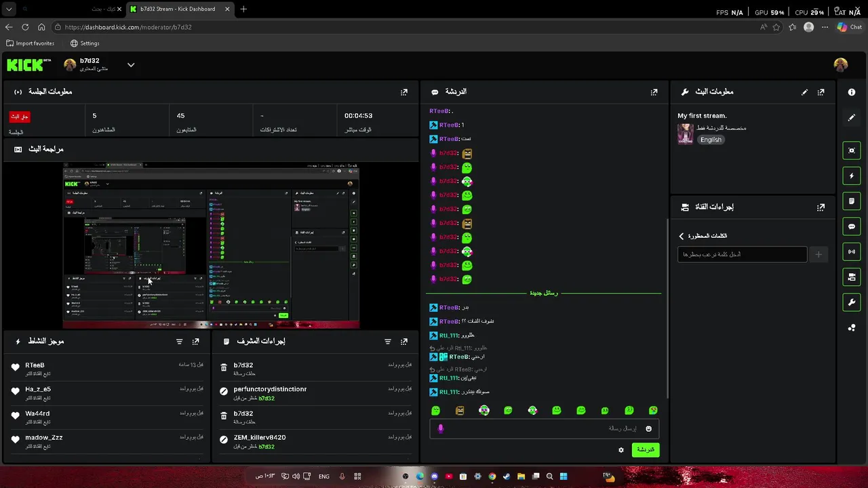This screenshot has height=488, width=868.
Task: Pop out the session info panel
Action: coord(404,92)
